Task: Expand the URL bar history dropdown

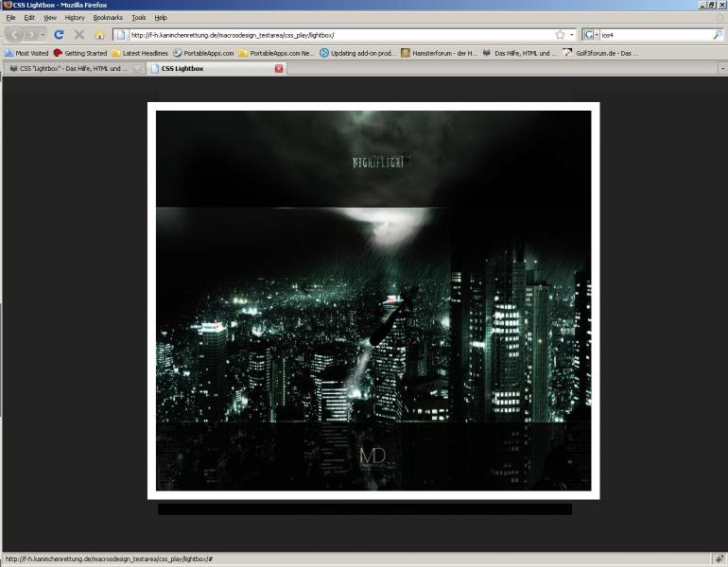Action: coord(572,35)
